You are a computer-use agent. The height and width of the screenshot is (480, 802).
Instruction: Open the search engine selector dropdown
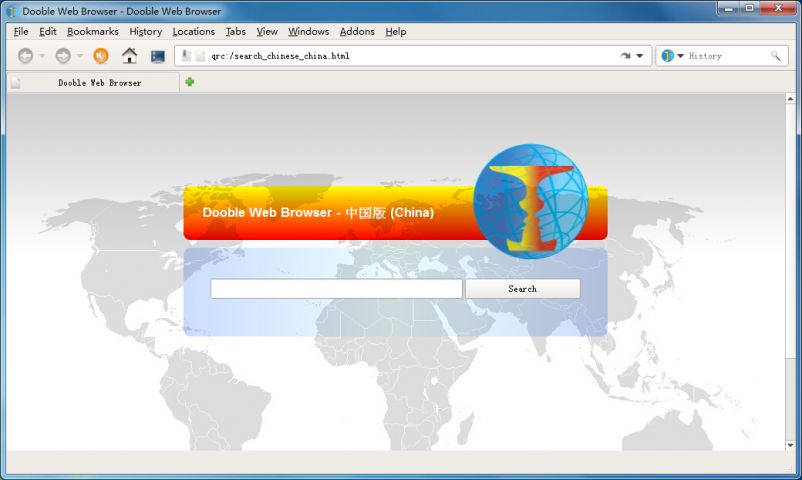[x=680, y=56]
